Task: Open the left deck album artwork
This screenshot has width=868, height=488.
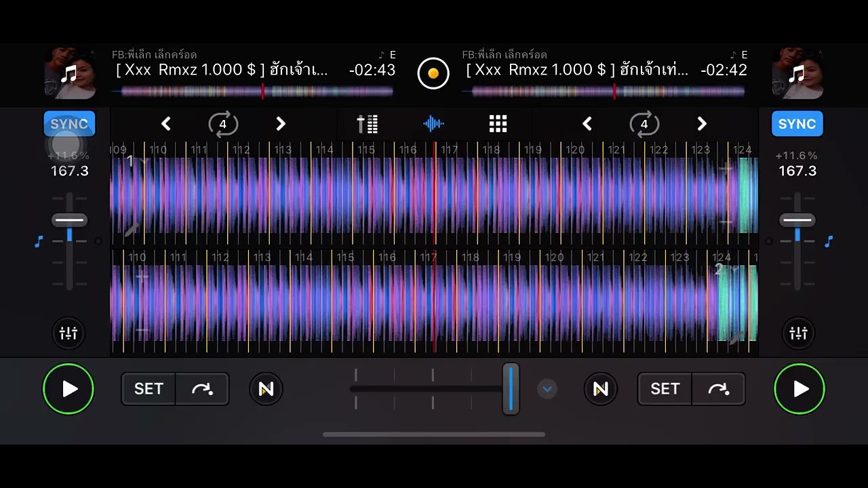Action: click(x=70, y=73)
